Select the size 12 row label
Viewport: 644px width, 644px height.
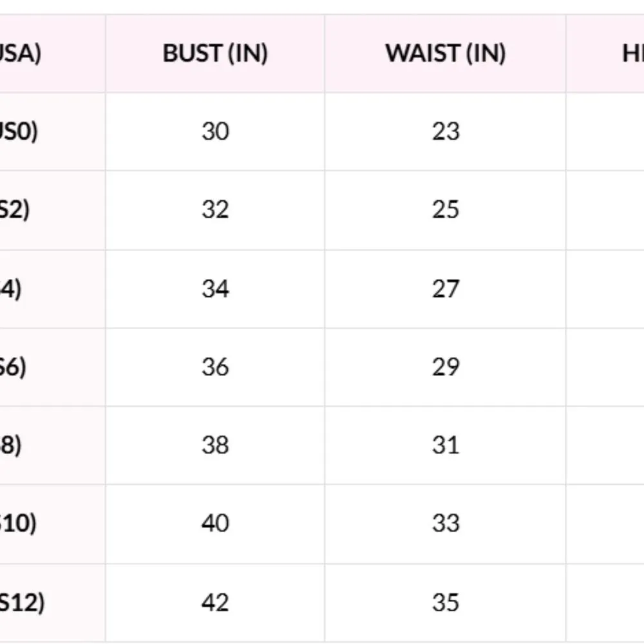tap(22, 603)
